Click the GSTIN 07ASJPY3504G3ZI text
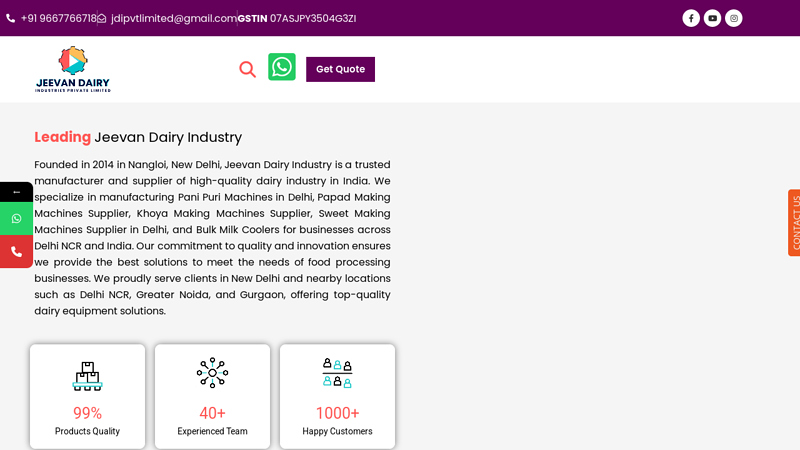 [296, 18]
